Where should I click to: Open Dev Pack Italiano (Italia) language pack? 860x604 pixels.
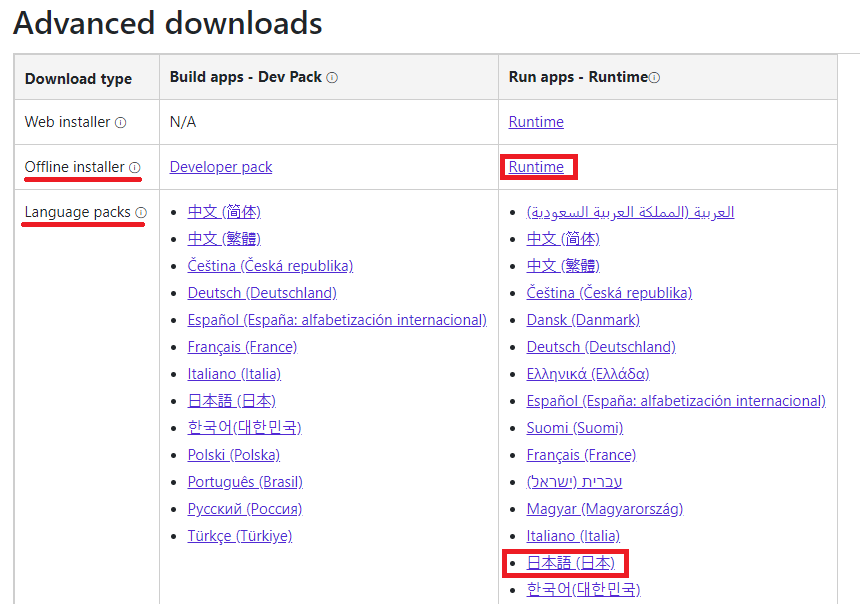[234, 374]
